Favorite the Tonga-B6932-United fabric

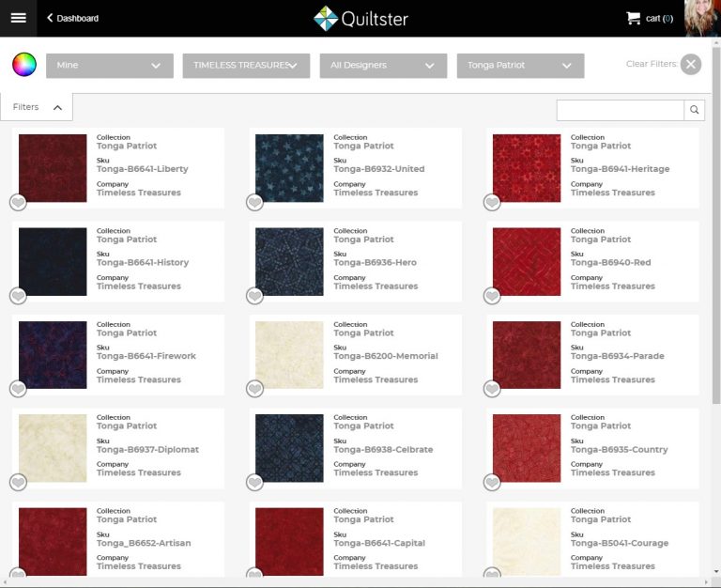254,202
